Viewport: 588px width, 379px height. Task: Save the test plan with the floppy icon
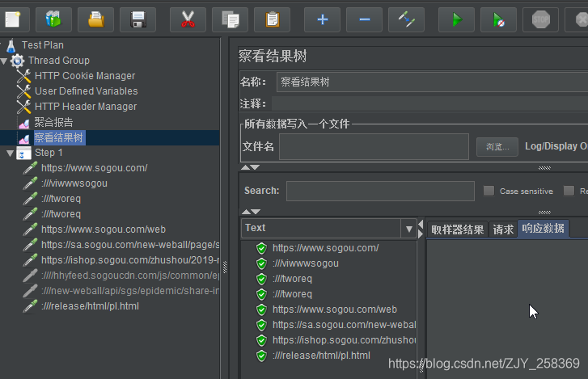coord(137,19)
